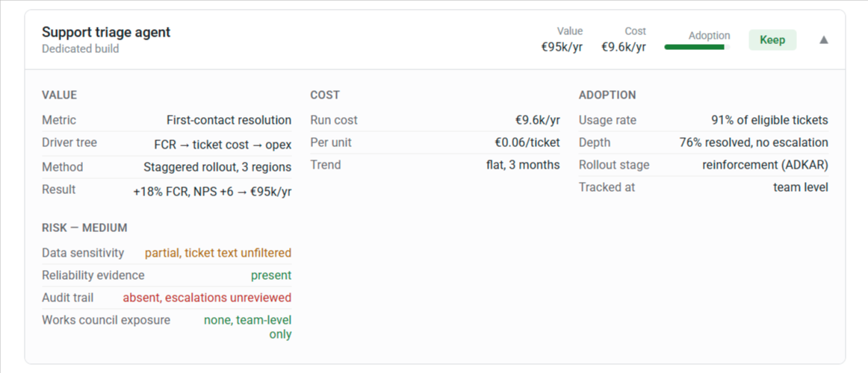Click the Per unit label
Image resolution: width=868 pixels, height=373 pixels.
tap(331, 142)
